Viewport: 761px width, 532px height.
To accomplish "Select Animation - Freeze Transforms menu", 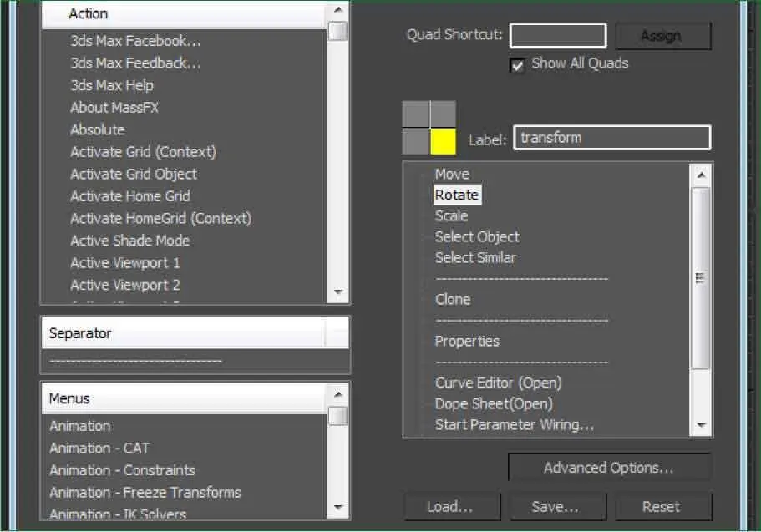I will 145,493.
